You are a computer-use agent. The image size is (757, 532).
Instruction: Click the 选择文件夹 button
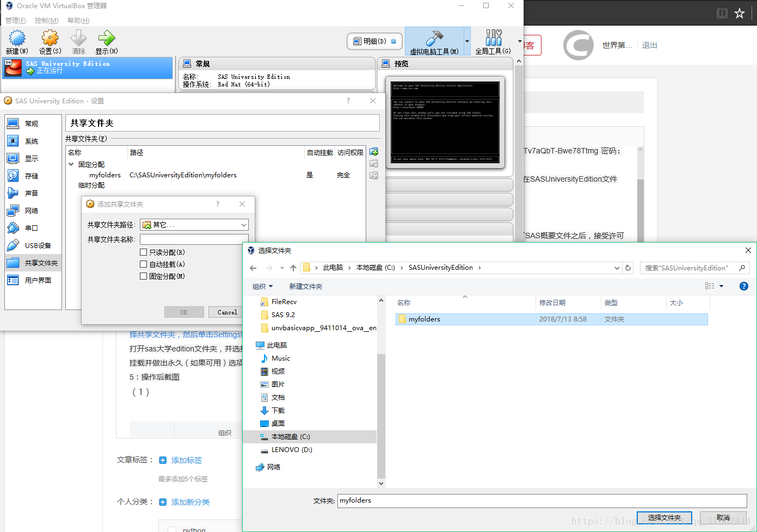tap(664, 518)
